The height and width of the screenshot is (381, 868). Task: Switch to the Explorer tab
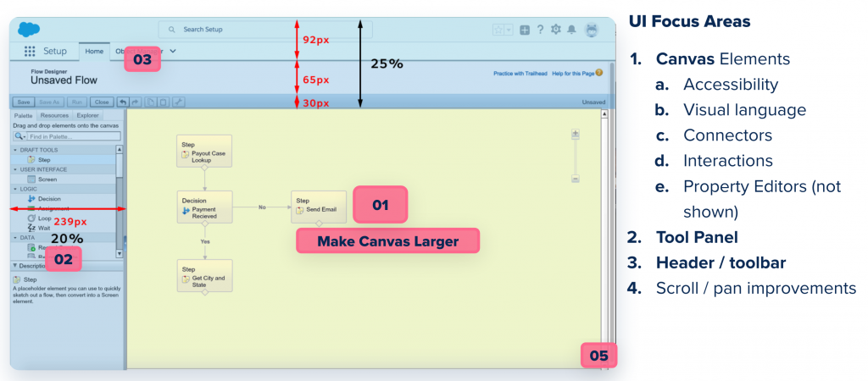tap(87, 115)
